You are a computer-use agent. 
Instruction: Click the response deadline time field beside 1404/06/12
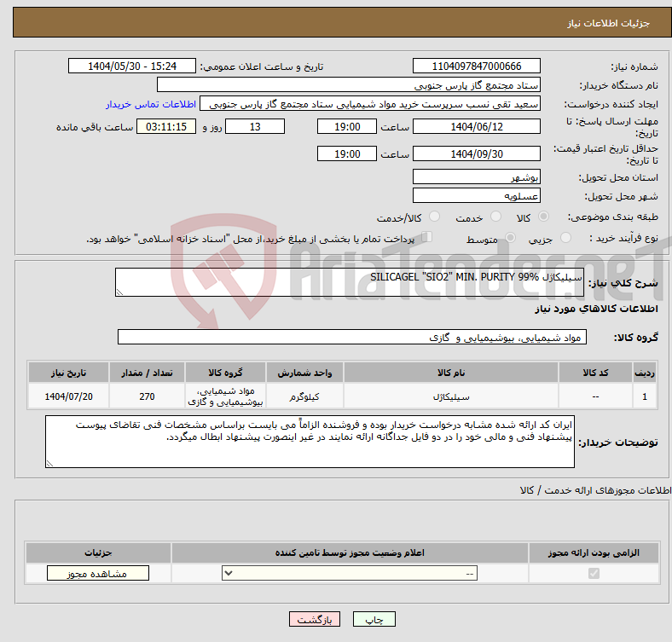347,126
